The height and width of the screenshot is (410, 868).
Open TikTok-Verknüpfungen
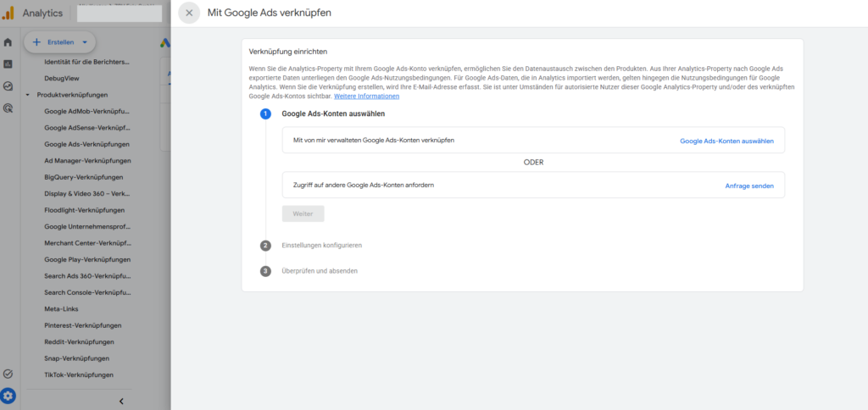[x=79, y=374]
